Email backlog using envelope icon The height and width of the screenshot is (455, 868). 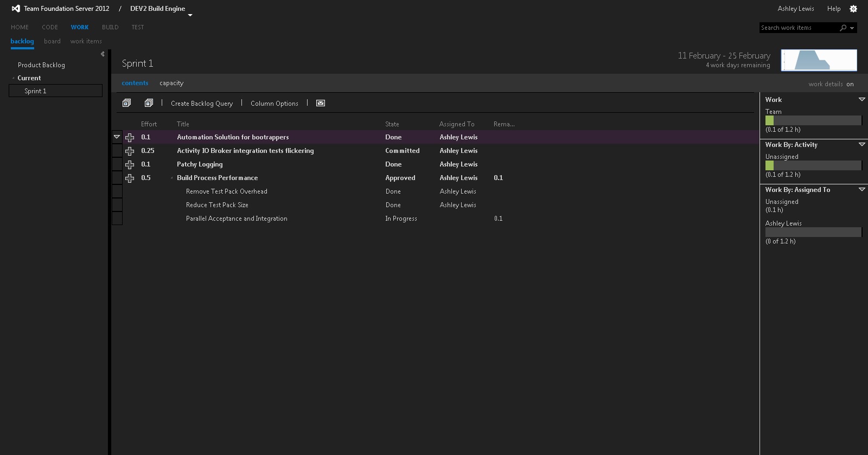point(321,103)
